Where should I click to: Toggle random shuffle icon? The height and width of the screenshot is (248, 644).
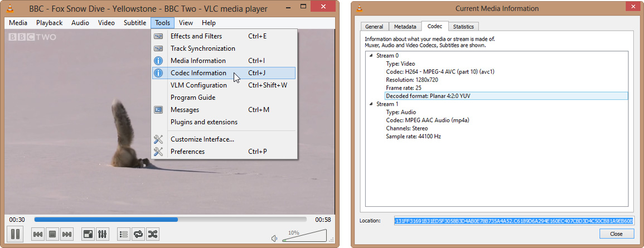pyautogui.click(x=152, y=235)
